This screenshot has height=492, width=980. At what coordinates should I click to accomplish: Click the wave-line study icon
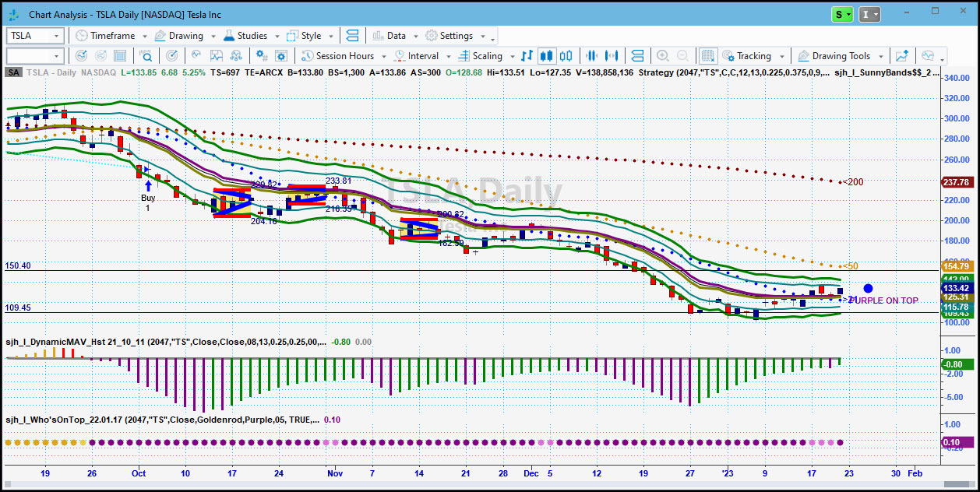(196, 56)
